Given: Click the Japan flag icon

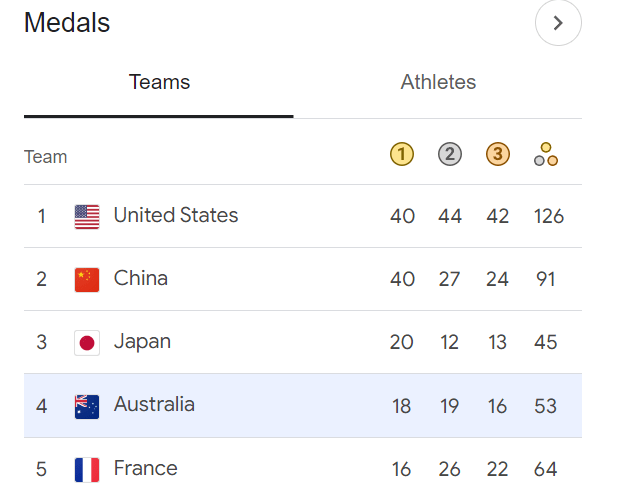Looking at the screenshot, I should coord(87,343).
